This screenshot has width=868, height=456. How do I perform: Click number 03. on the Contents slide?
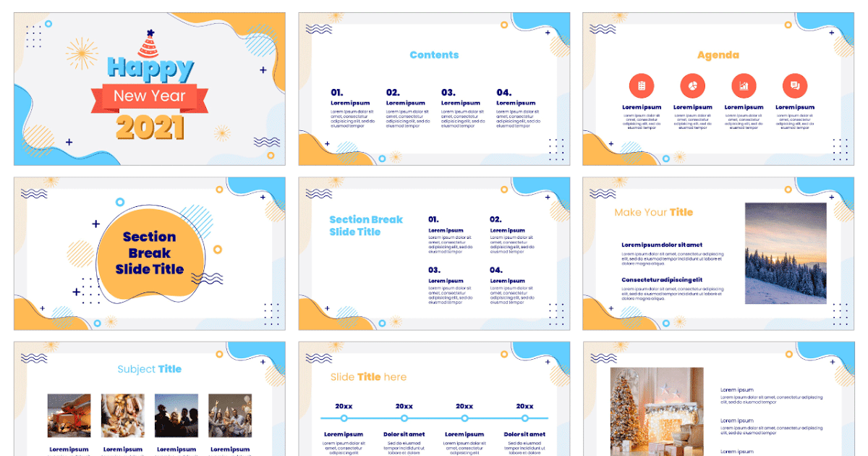point(448,93)
